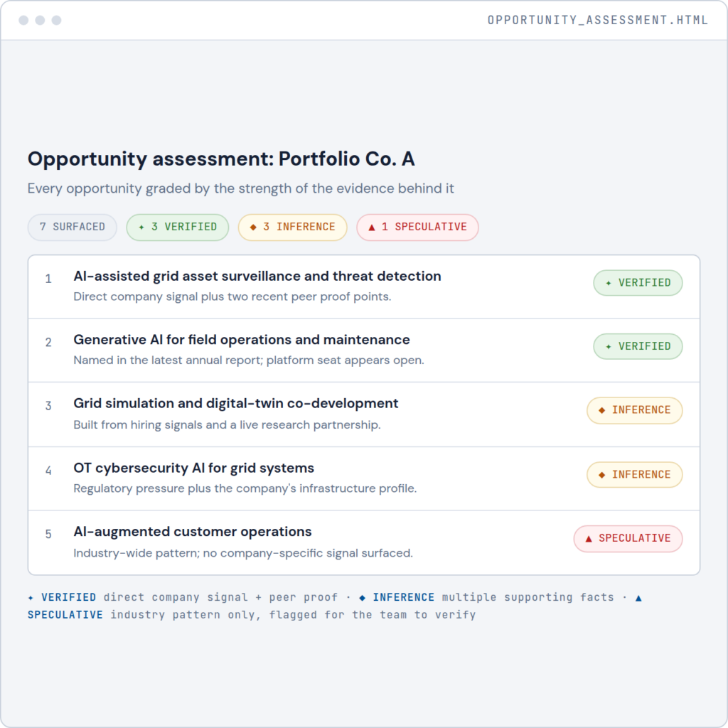Viewport: 728px width, 728px height.
Task: Click the AI-augmented customer operations title
Action: coord(193,532)
